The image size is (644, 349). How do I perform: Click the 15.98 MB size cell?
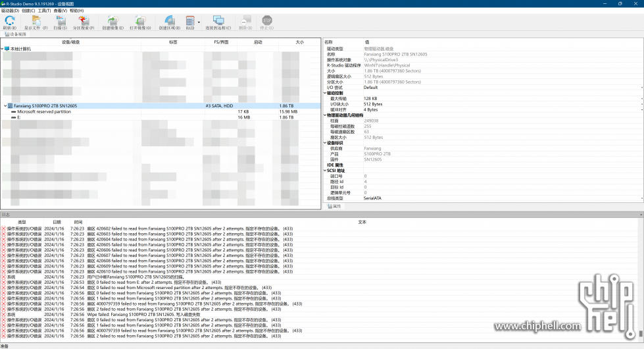pos(288,112)
